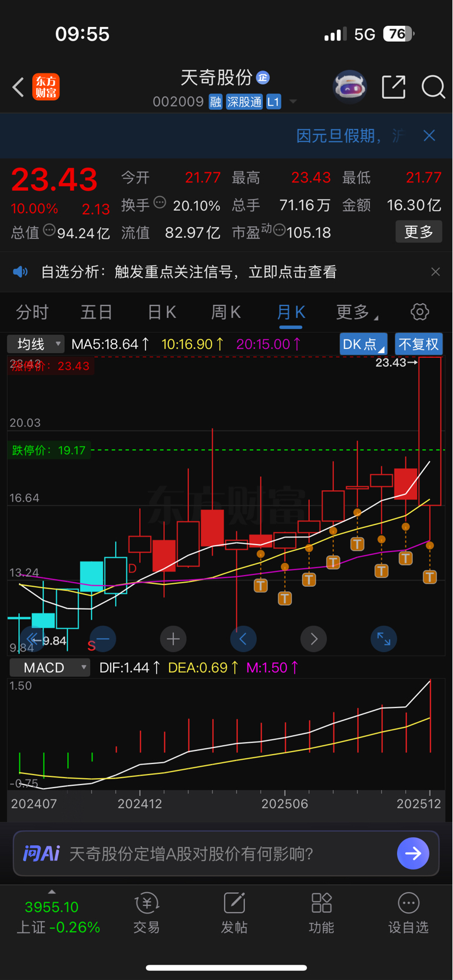Open the 上证 index ticker
Image resolution: width=453 pixels, height=980 pixels.
point(58,917)
